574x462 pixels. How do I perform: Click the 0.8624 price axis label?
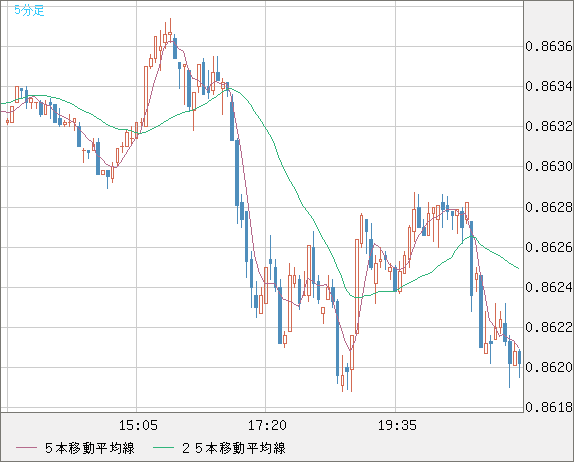click(x=549, y=287)
